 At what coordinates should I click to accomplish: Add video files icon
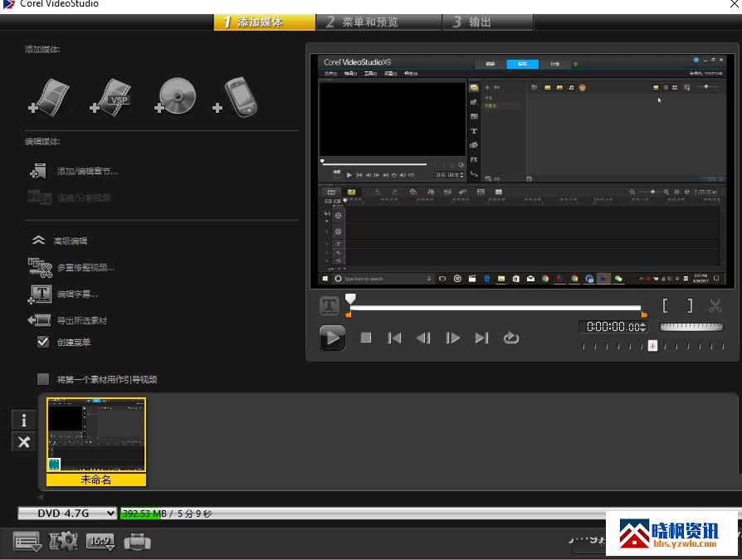[49, 98]
